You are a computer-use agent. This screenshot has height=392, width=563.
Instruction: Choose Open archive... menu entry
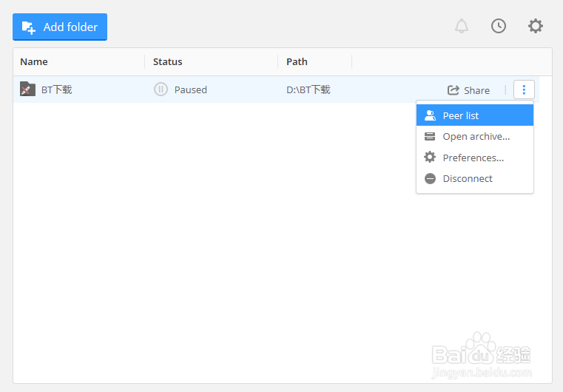476,136
